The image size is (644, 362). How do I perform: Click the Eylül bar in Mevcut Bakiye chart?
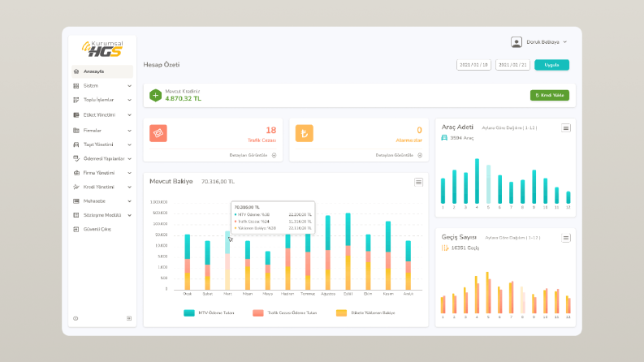point(348,252)
